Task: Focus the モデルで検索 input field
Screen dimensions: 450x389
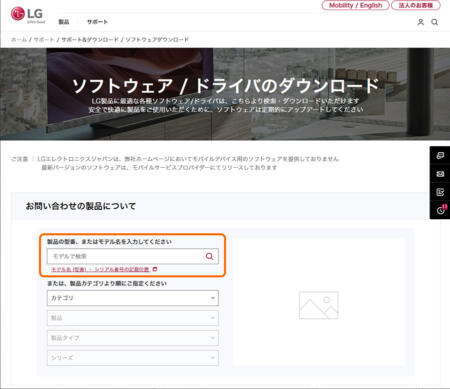Action: click(133, 256)
